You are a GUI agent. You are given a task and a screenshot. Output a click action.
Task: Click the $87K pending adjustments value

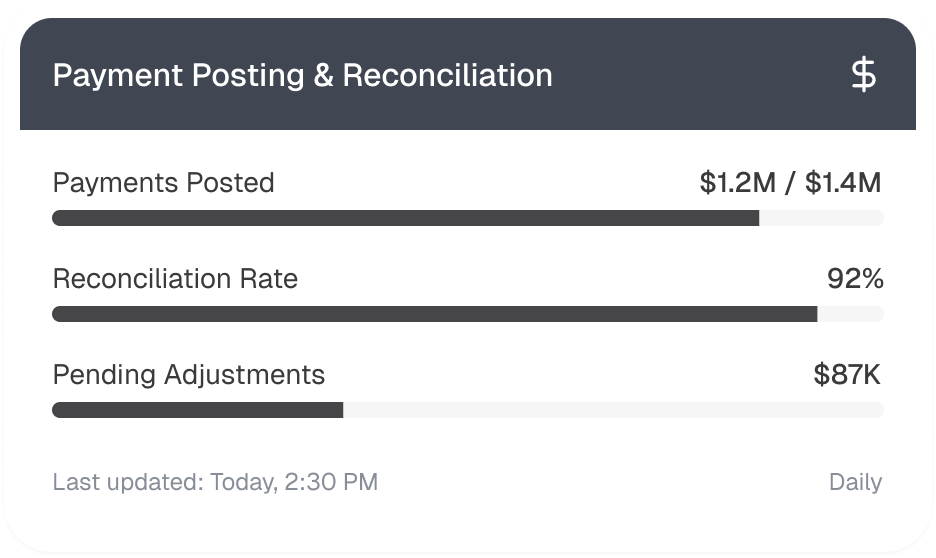click(847, 375)
